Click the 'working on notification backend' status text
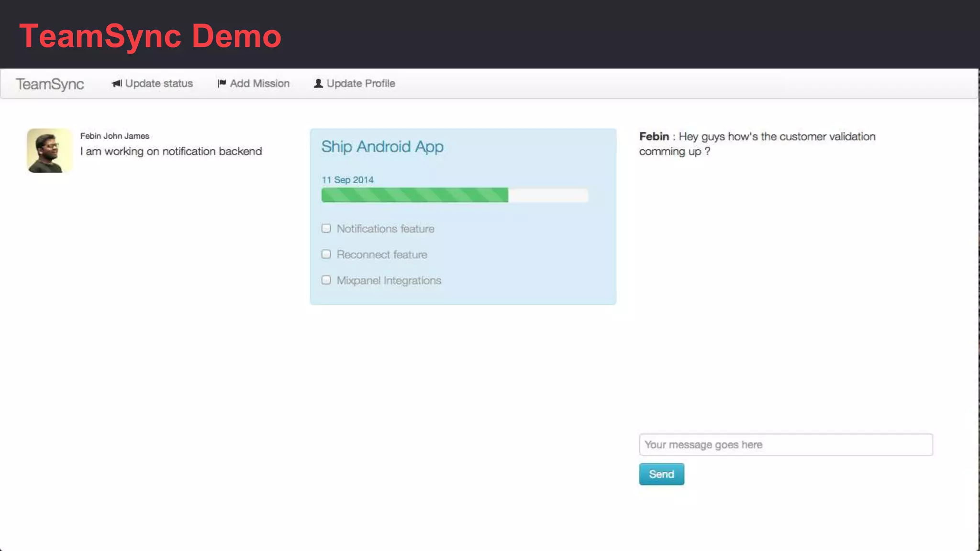 click(x=171, y=152)
